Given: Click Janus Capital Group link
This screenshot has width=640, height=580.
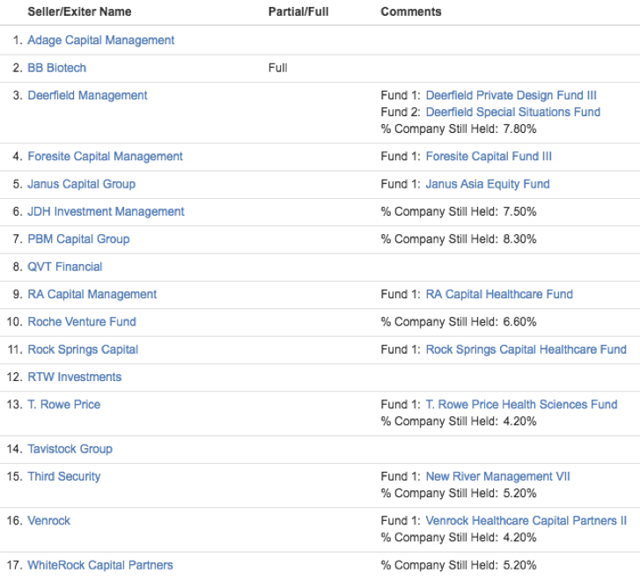Looking at the screenshot, I should point(81,184).
